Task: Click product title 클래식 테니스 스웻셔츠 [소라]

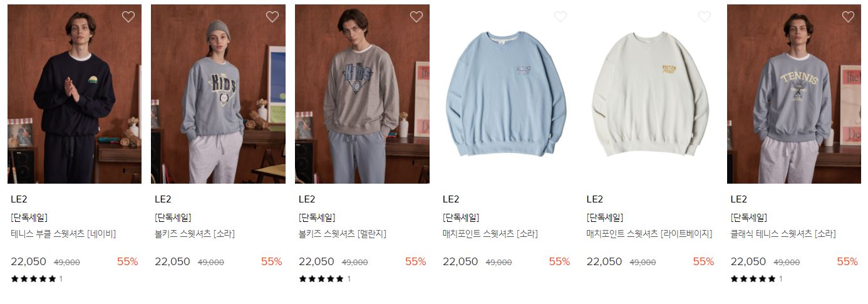Action: click(x=783, y=234)
